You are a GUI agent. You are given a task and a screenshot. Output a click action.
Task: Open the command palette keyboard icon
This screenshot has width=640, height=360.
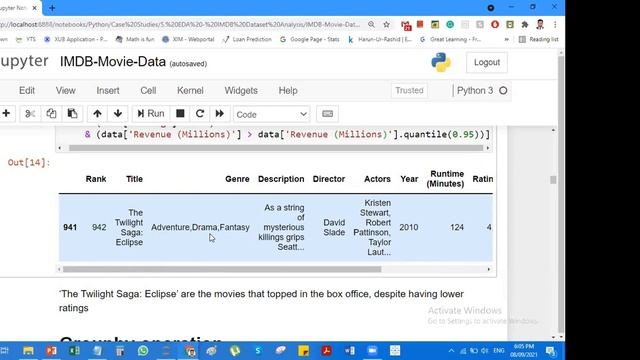point(327,114)
